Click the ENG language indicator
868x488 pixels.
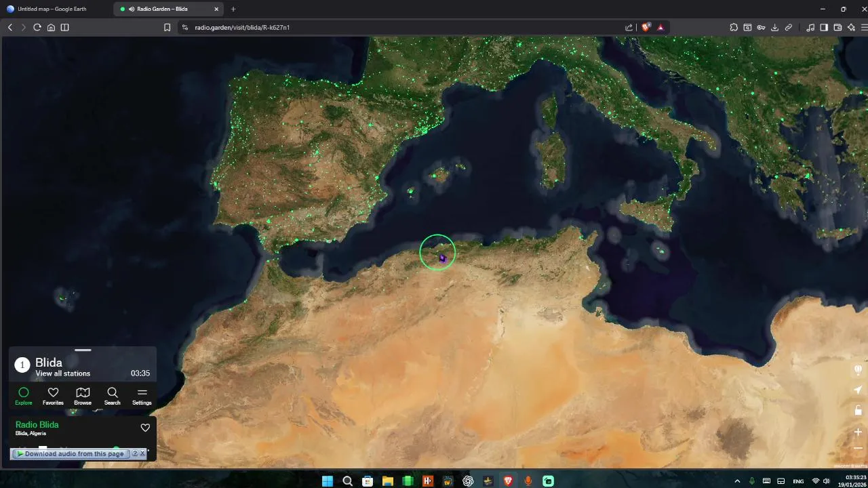click(x=798, y=481)
